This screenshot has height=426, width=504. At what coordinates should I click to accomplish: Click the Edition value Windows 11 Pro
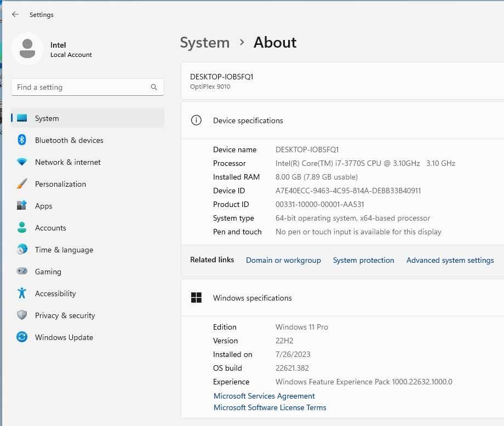pyautogui.click(x=301, y=327)
